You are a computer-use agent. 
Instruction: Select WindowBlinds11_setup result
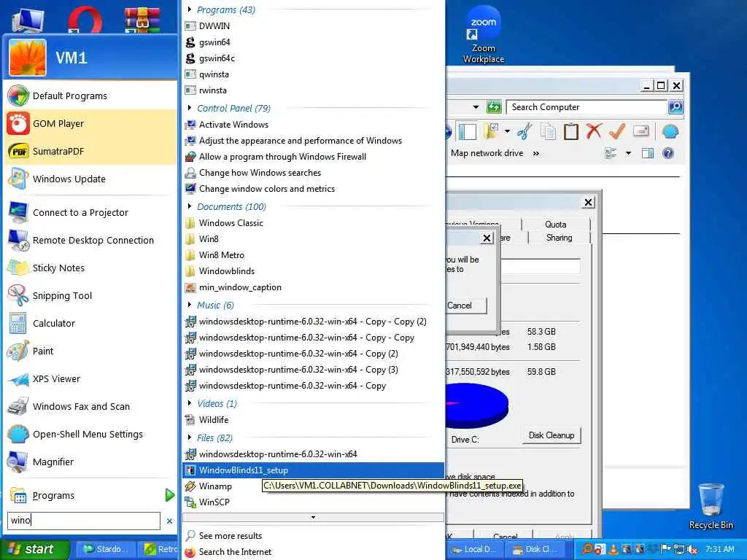pyautogui.click(x=314, y=470)
